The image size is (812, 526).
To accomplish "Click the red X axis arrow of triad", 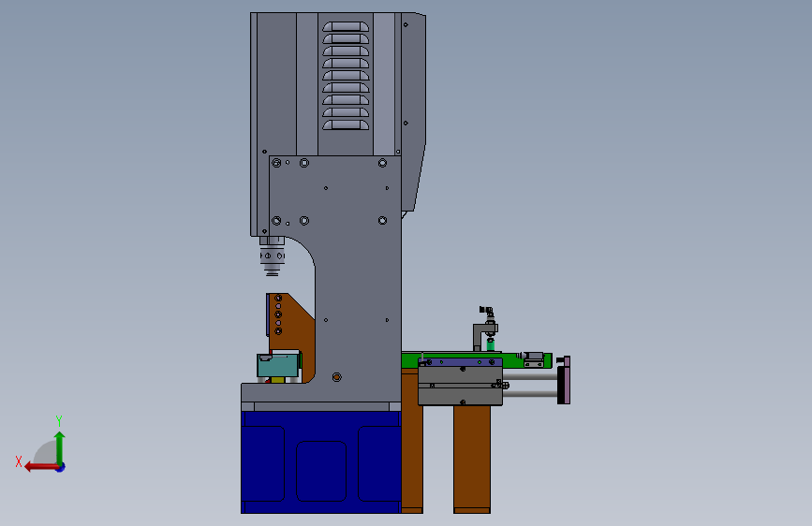I will (x=40, y=467).
